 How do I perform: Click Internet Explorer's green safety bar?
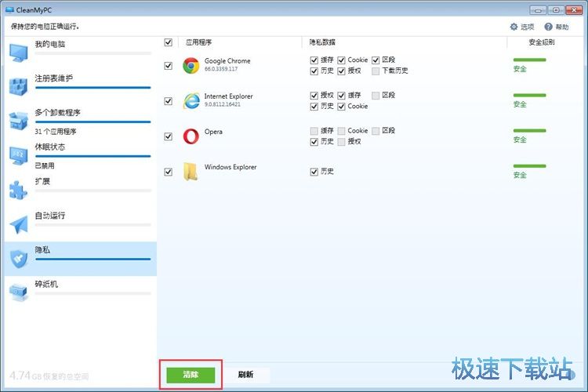coord(529,96)
